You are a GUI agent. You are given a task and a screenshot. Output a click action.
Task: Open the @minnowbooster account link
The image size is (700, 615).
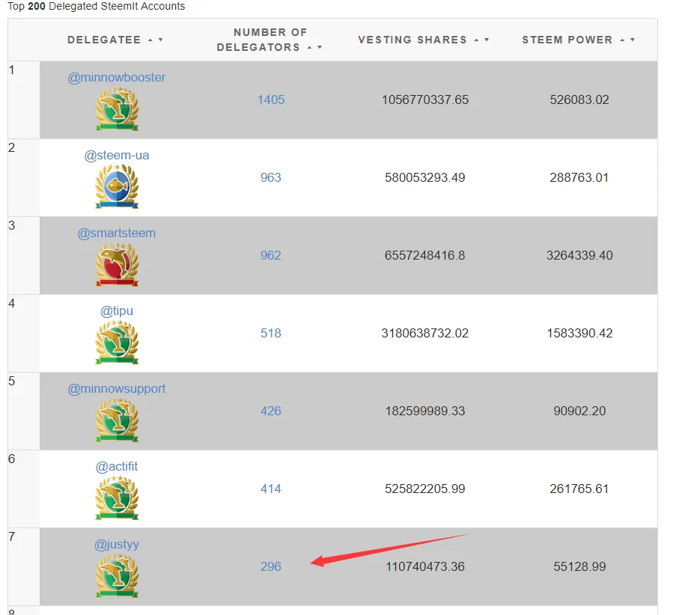click(117, 77)
